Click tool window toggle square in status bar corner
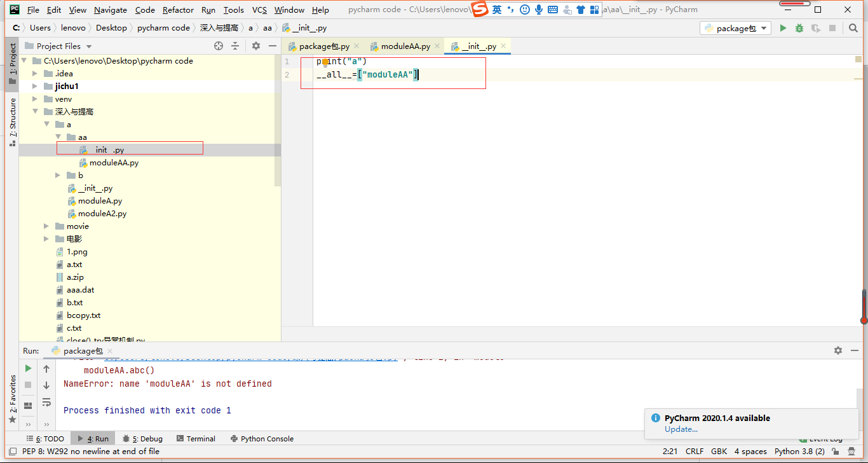868x463 pixels. 13,452
